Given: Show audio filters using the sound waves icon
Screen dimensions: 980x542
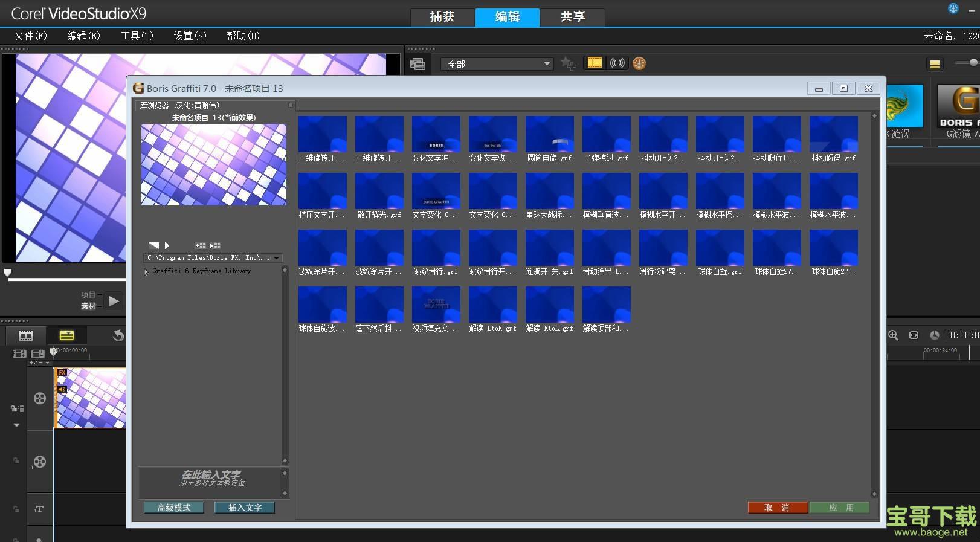Looking at the screenshot, I should pyautogui.click(x=617, y=63).
